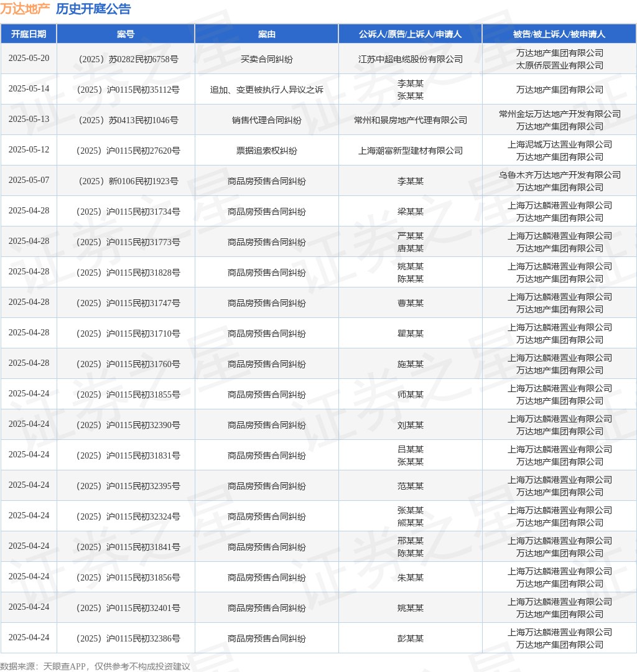Select date cell 2025-05-13

pos(29,119)
